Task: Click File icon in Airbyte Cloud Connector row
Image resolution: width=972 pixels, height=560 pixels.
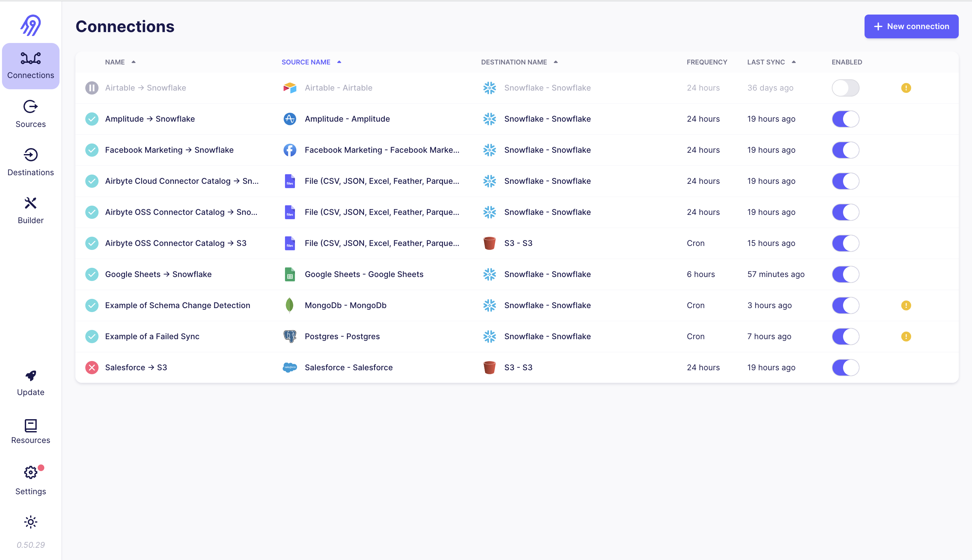Action: [290, 181]
